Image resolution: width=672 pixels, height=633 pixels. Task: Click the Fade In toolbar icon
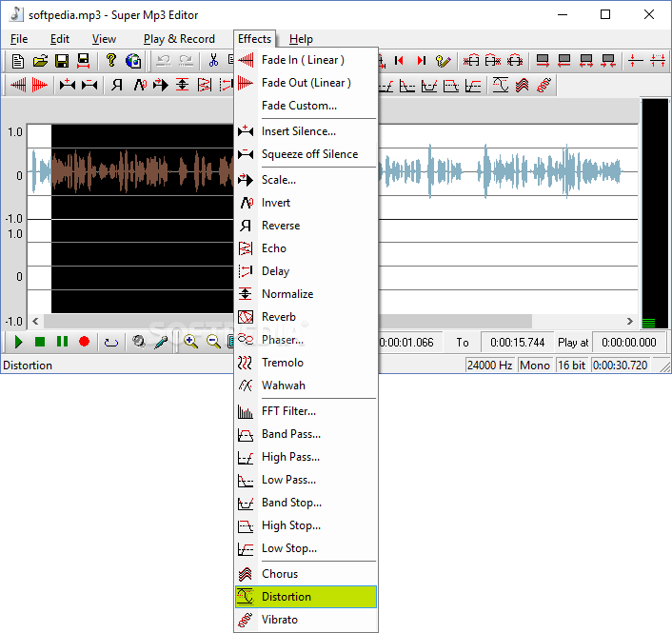[18, 85]
